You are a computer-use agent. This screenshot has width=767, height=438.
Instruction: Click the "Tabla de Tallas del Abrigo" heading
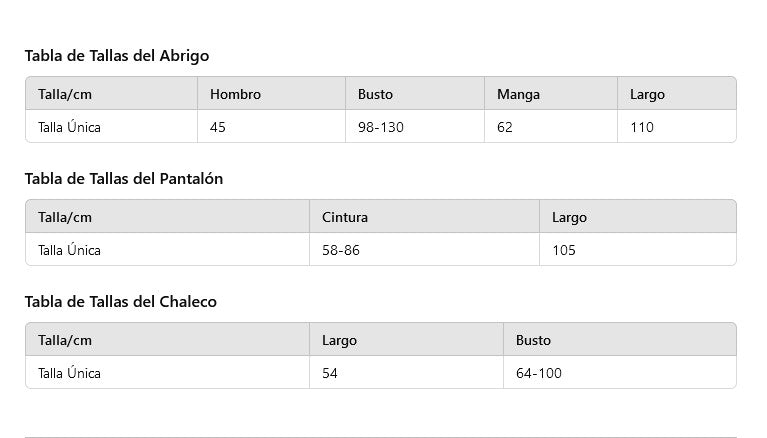117,56
